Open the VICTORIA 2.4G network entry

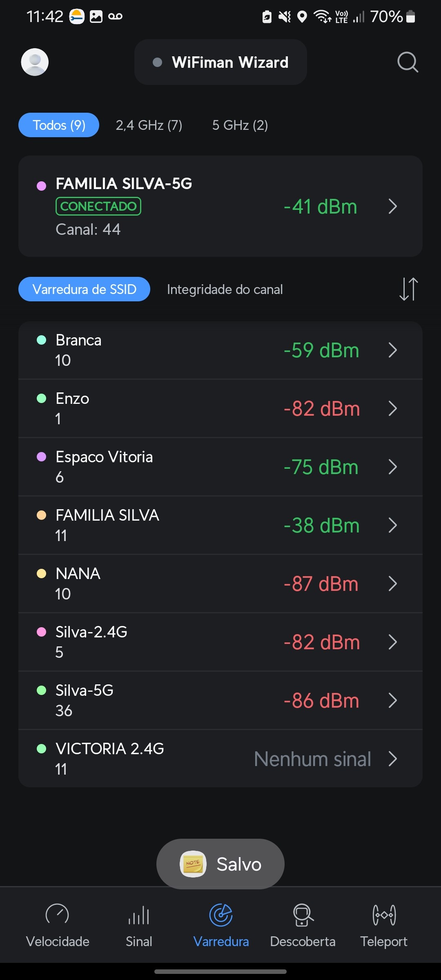[x=220, y=759]
